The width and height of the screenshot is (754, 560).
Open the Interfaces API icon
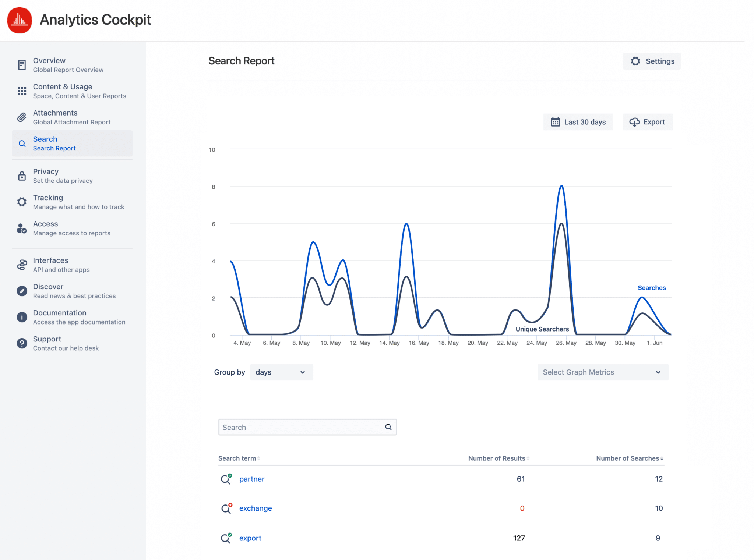pos(22,265)
